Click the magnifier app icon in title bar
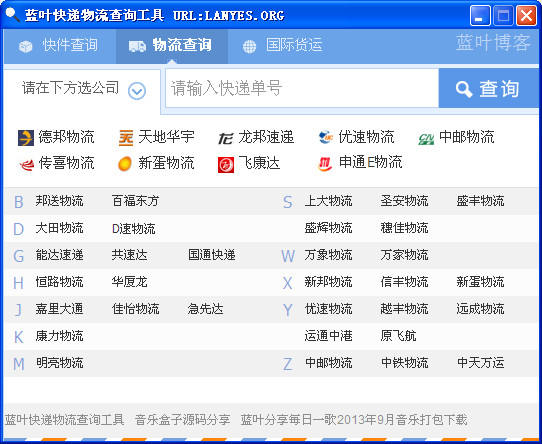The height and width of the screenshot is (444, 542). pyautogui.click(x=13, y=15)
